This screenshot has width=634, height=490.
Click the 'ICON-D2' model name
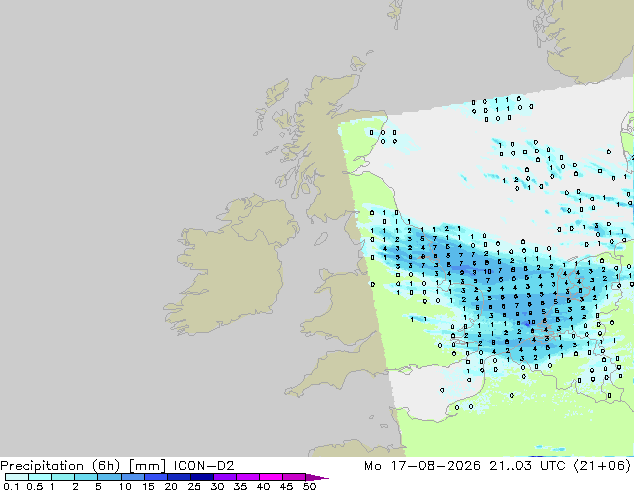[x=204, y=466]
